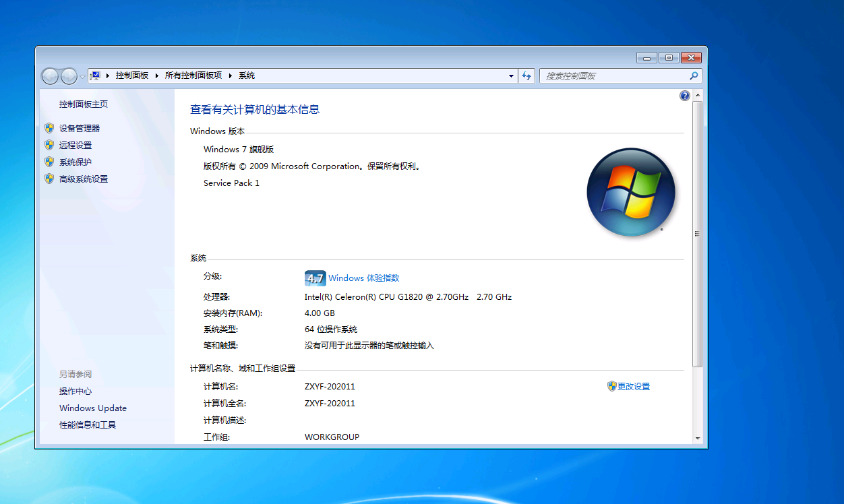This screenshot has width=844, height=504.
Task: Open Windows Update link
Action: coord(93,408)
